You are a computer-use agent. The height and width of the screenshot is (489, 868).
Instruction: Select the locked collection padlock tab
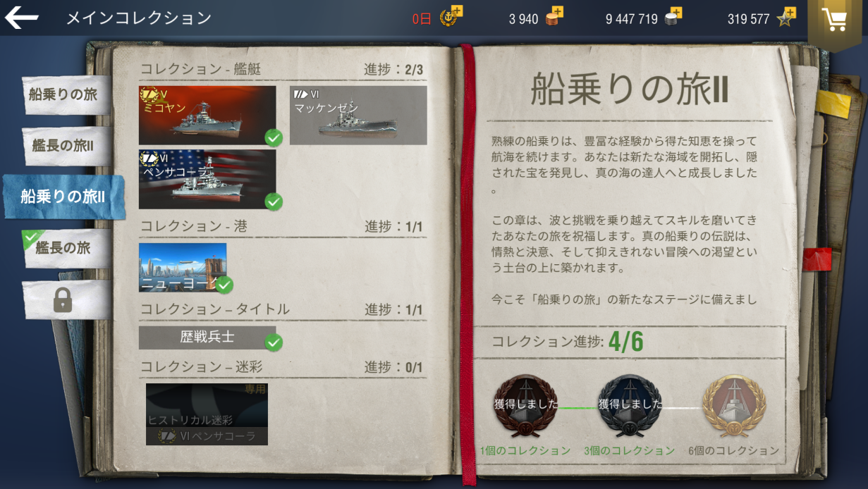coord(63,300)
